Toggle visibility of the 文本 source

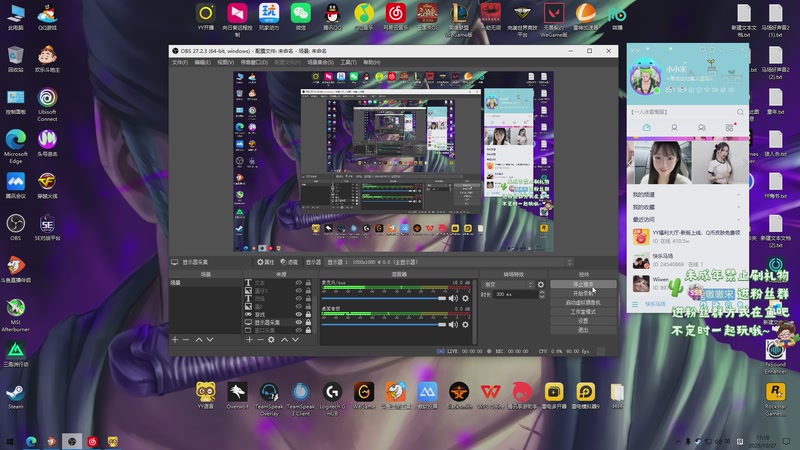(298, 283)
